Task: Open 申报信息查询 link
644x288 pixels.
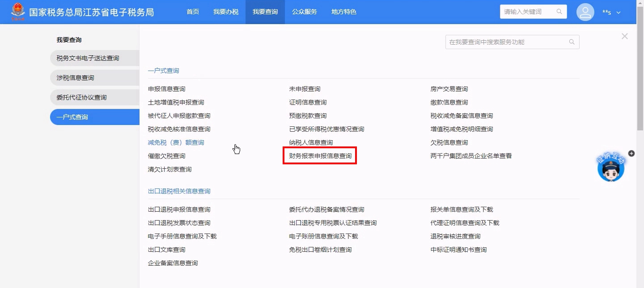Action: [x=166, y=89]
